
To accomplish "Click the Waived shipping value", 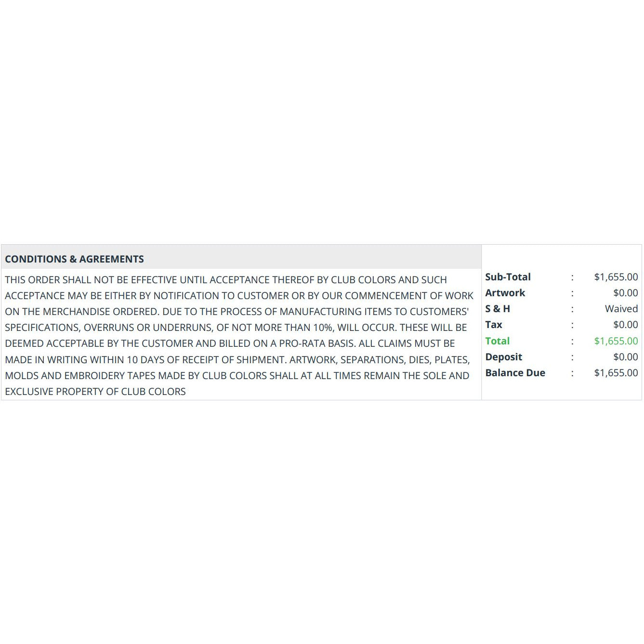I will point(621,309).
